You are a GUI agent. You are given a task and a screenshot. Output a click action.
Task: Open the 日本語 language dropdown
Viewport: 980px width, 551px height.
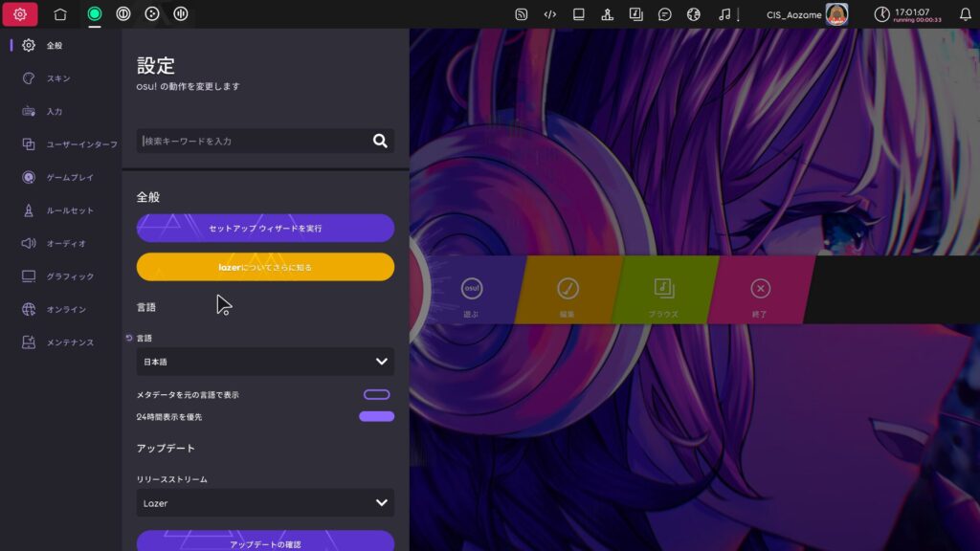point(266,362)
